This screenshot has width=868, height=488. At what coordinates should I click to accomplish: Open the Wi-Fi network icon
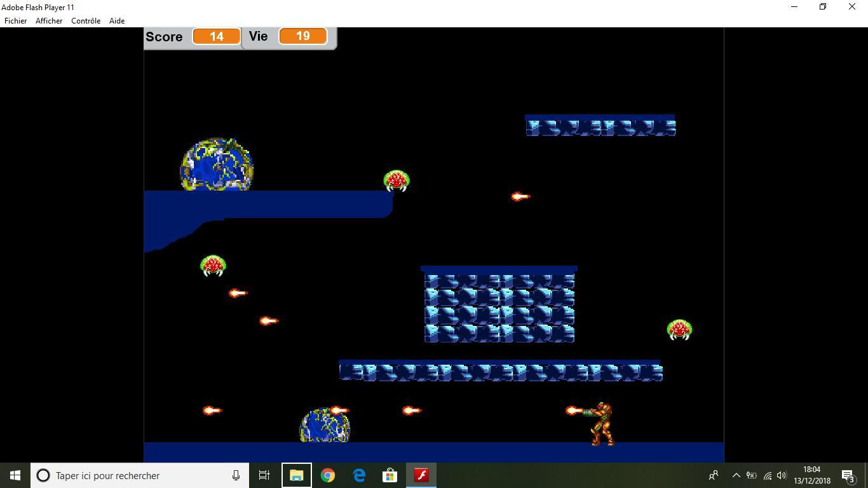point(768,475)
